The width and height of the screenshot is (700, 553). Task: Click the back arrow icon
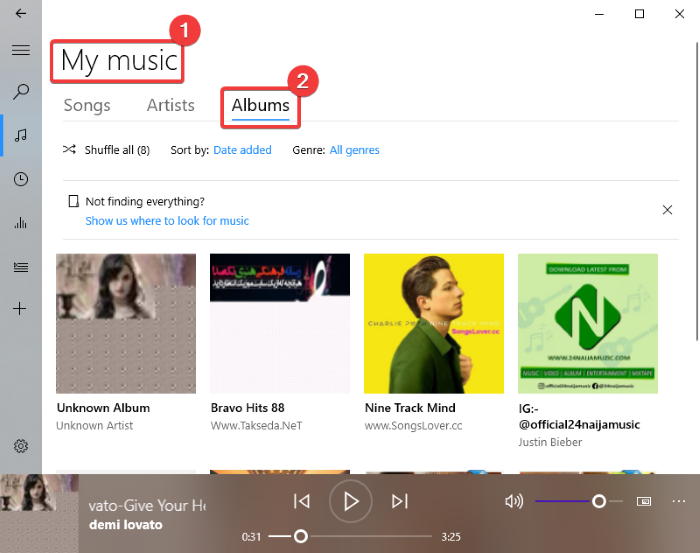[x=21, y=14]
